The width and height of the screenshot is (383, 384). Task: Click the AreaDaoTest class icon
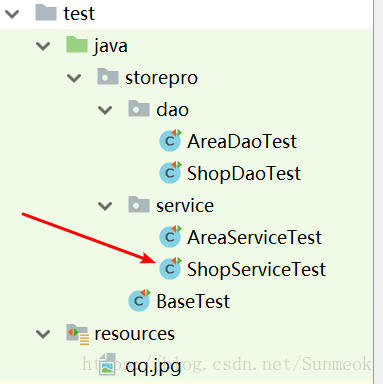click(x=170, y=141)
